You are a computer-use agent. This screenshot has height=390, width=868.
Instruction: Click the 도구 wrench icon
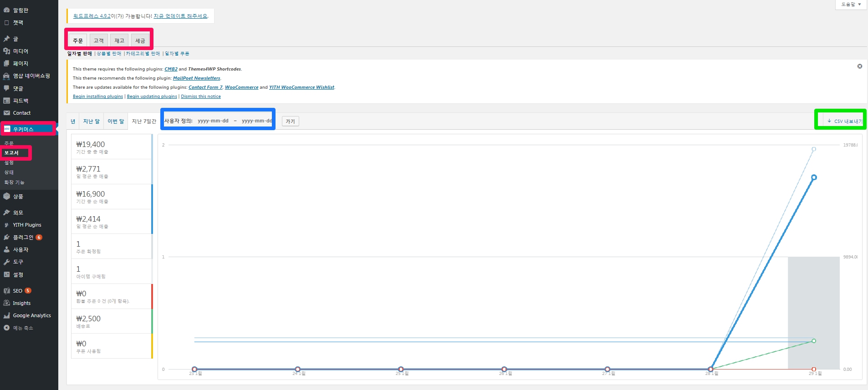6,262
